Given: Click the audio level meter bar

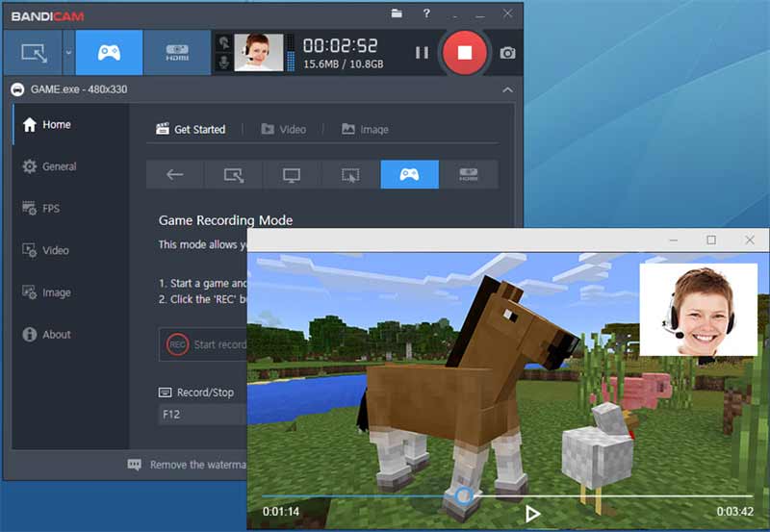Looking at the screenshot, I should point(291,53).
